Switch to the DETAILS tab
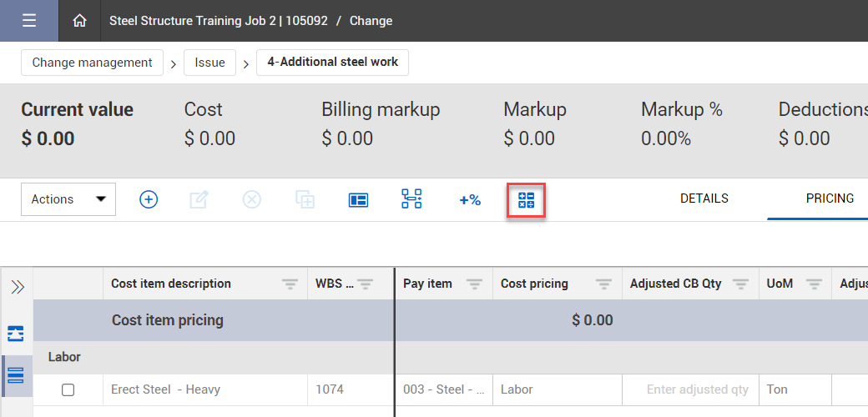Viewport: 868px width, 417px height. pyautogui.click(x=704, y=198)
